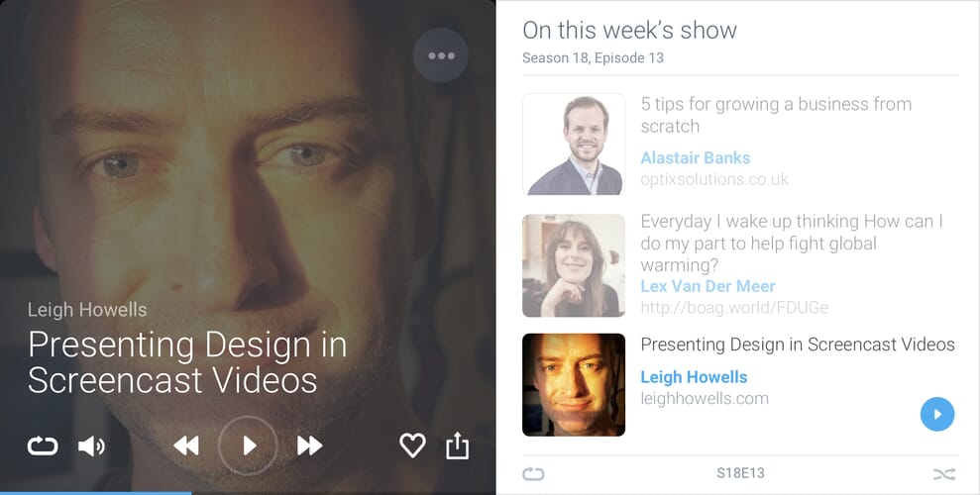
Task: Click the blue play button beside Leigh Howells
Action: click(x=936, y=414)
